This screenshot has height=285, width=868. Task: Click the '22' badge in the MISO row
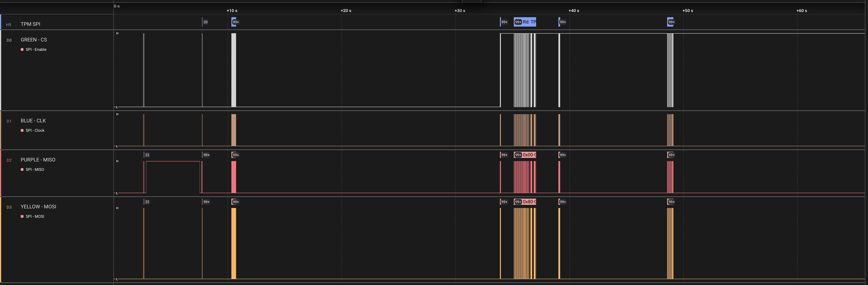click(x=147, y=155)
